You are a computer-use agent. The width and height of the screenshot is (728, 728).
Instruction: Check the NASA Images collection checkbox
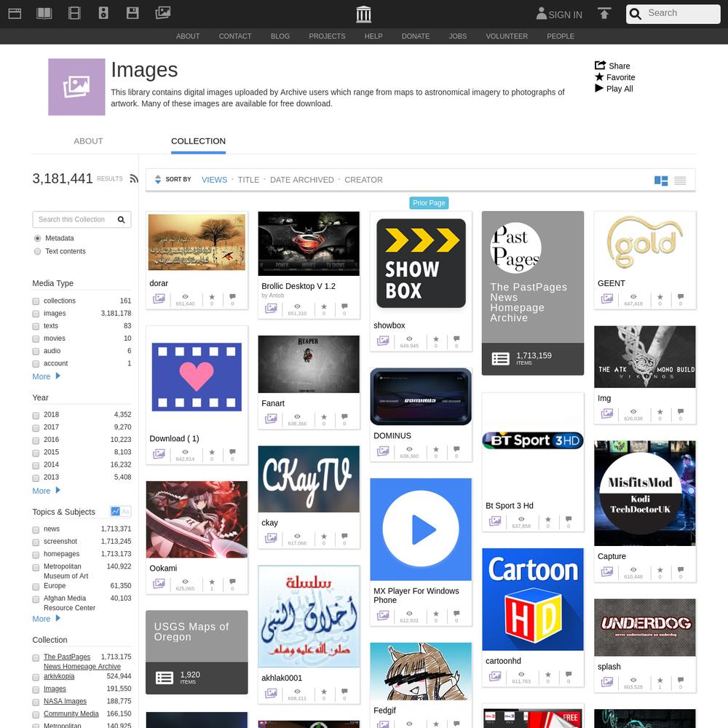click(x=36, y=702)
